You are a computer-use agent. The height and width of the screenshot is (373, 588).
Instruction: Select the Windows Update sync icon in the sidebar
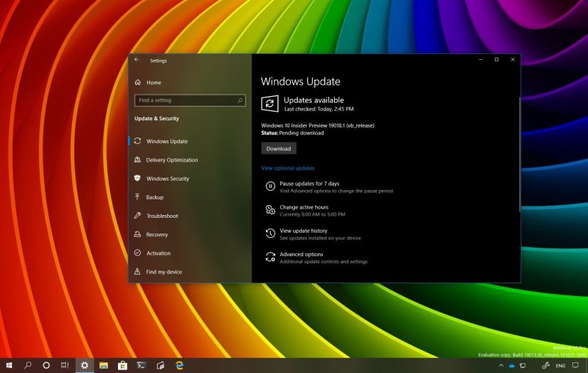pos(137,141)
